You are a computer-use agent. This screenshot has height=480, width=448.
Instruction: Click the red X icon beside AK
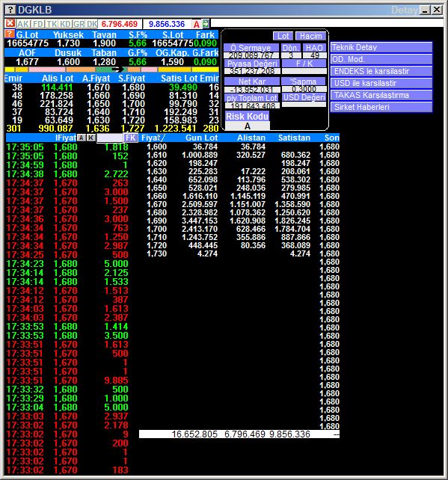click(10, 23)
